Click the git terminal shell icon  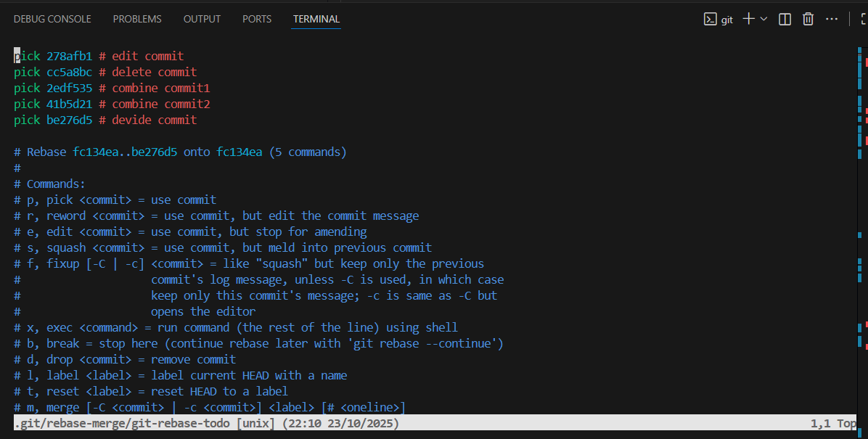point(711,19)
